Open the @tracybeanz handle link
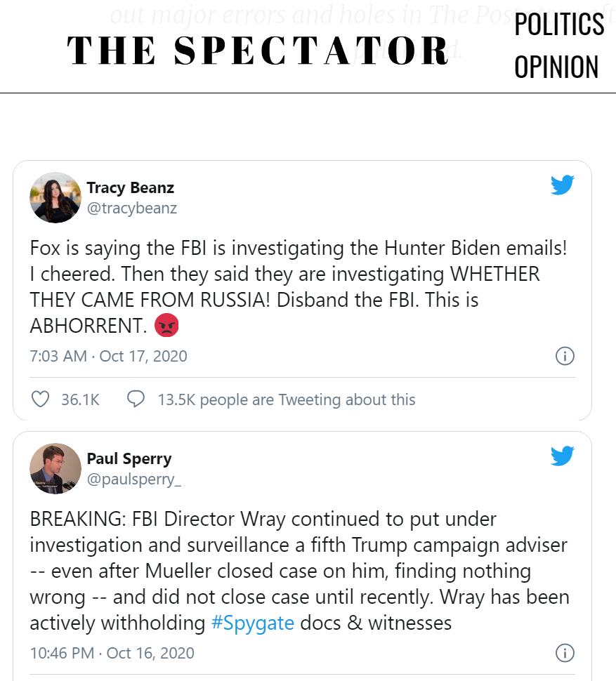The image size is (616, 681). pyautogui.click(x=131, y=208)
